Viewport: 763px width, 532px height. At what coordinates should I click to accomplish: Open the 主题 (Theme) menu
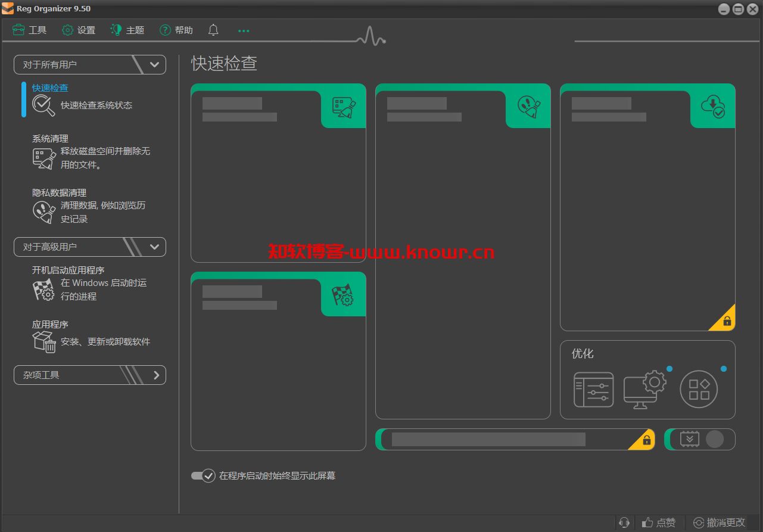click(x=127, y=30)
